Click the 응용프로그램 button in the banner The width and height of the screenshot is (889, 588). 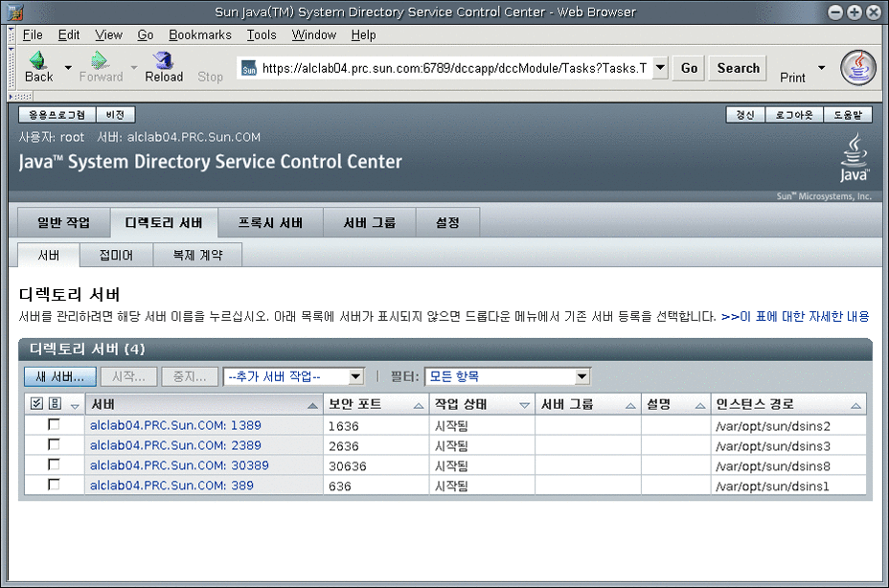[57, 115]
